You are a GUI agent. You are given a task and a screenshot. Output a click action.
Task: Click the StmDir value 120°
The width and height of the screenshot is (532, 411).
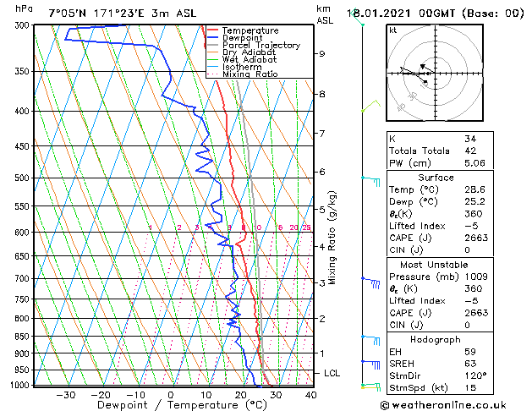pos(475,375)
